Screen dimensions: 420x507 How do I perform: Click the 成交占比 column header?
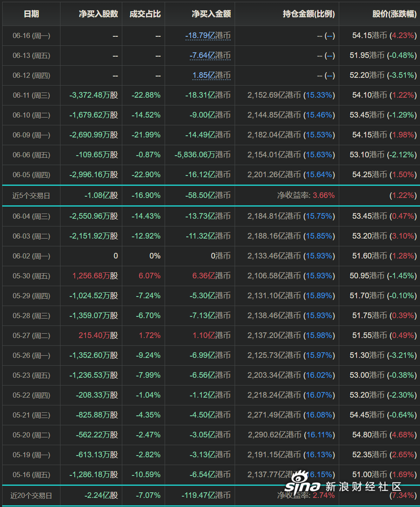point(145,14)
